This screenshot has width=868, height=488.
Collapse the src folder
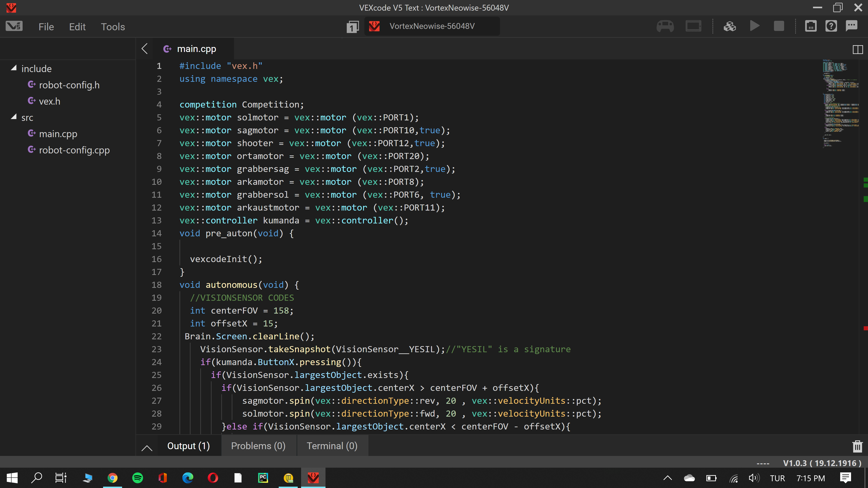click(x=14, y=117)
